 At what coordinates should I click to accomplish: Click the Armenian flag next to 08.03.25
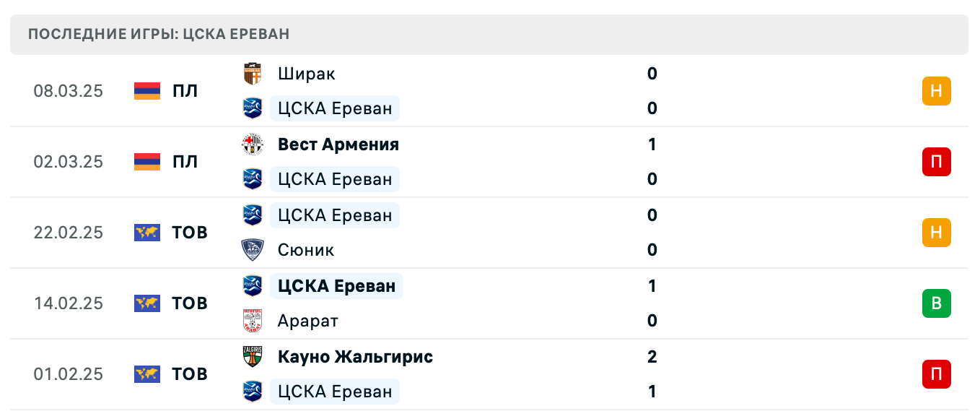click(146, 91)
